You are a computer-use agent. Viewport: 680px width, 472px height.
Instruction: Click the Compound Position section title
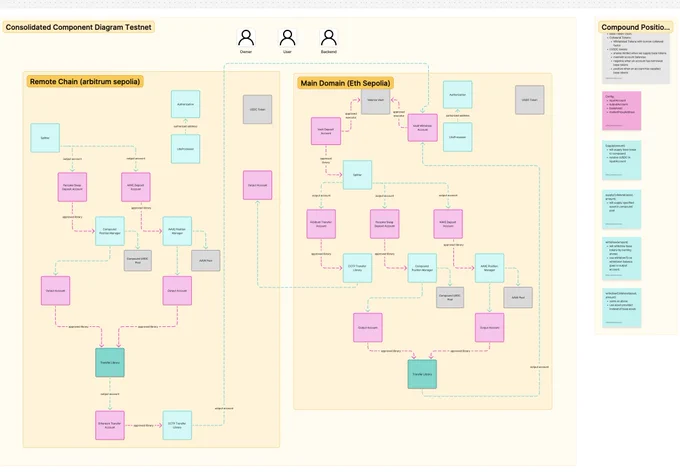[x=635, y=27]
